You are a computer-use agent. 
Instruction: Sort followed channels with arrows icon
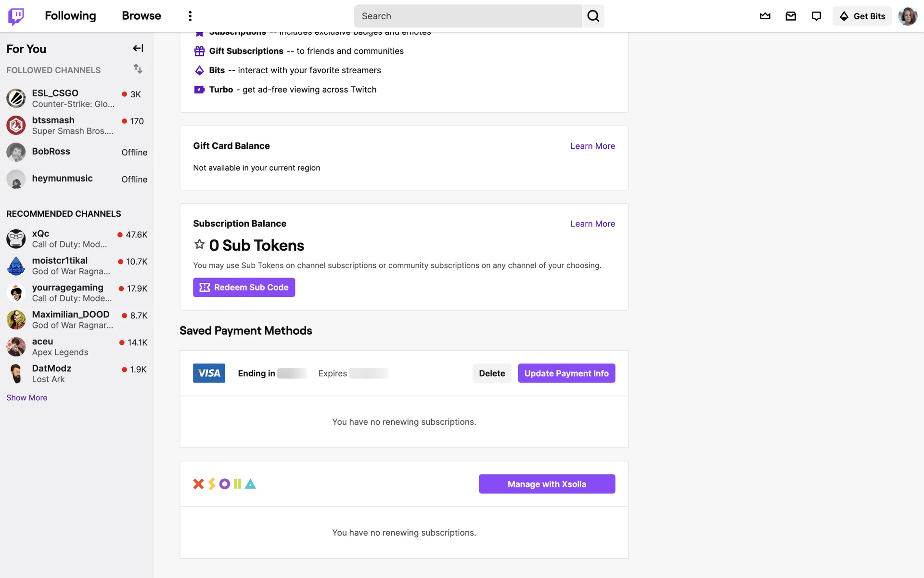point(138,69)
